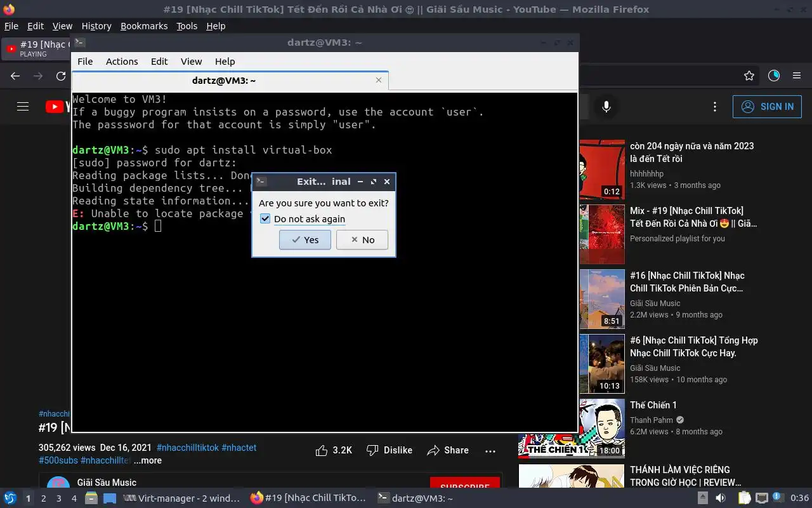Open video more-actions ellipsis menu

click(490, 450)
